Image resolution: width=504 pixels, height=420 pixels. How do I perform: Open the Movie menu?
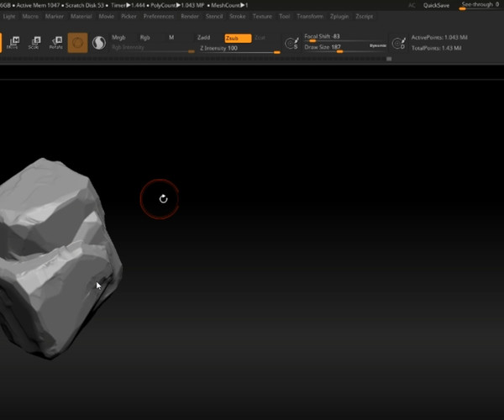click(x=107, y=16)
